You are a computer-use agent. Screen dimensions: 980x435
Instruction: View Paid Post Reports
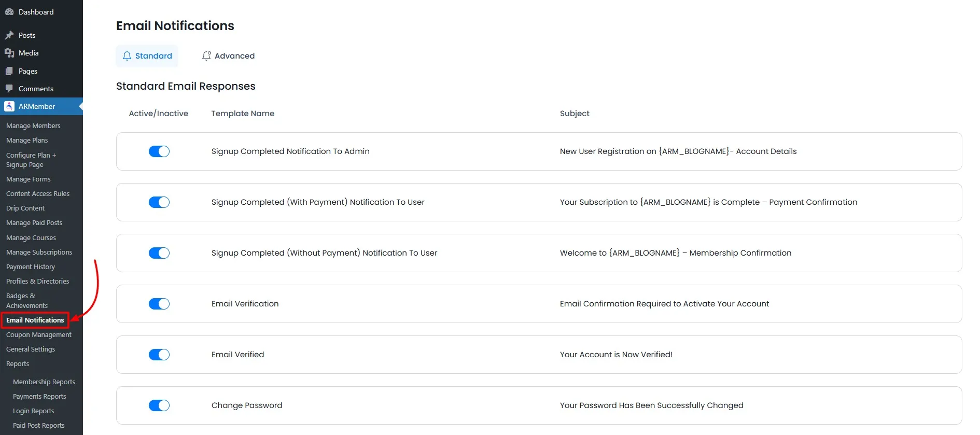(39, 425)
